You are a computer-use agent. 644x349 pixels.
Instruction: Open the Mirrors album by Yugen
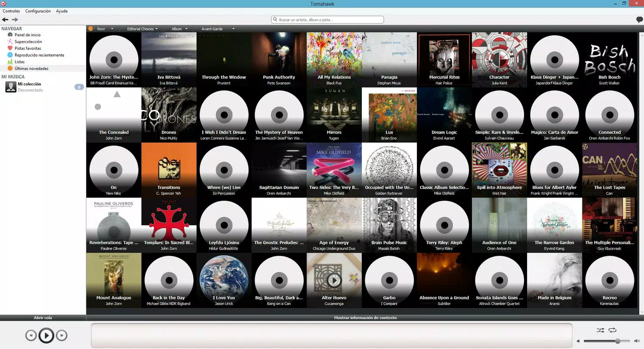tap(334, 115)
